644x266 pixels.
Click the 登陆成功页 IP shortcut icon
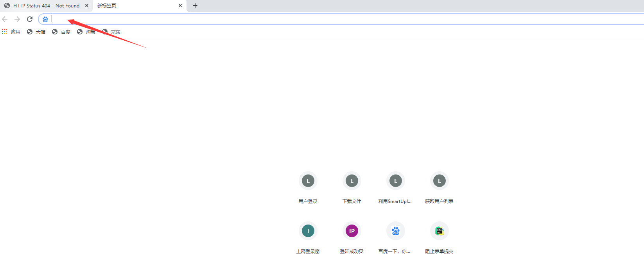click(x=352, y=231)
